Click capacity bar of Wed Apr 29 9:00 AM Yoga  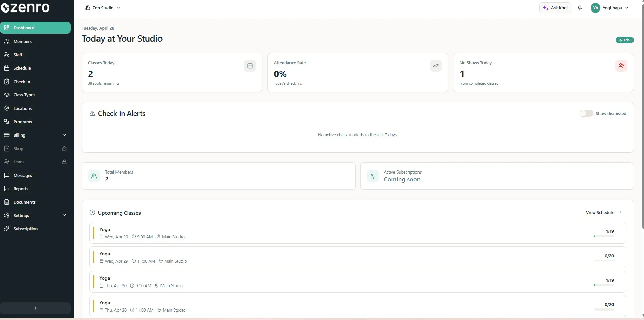tap(604, 236)
